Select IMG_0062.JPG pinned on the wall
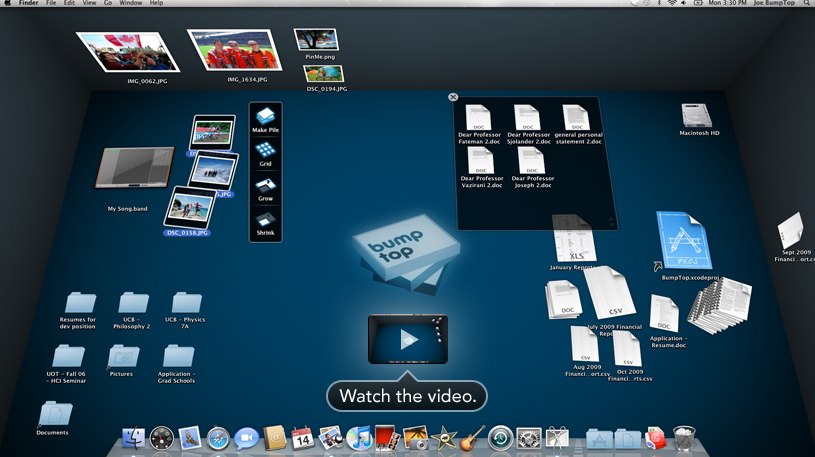 pyautogui.click(x=128, y=52)
